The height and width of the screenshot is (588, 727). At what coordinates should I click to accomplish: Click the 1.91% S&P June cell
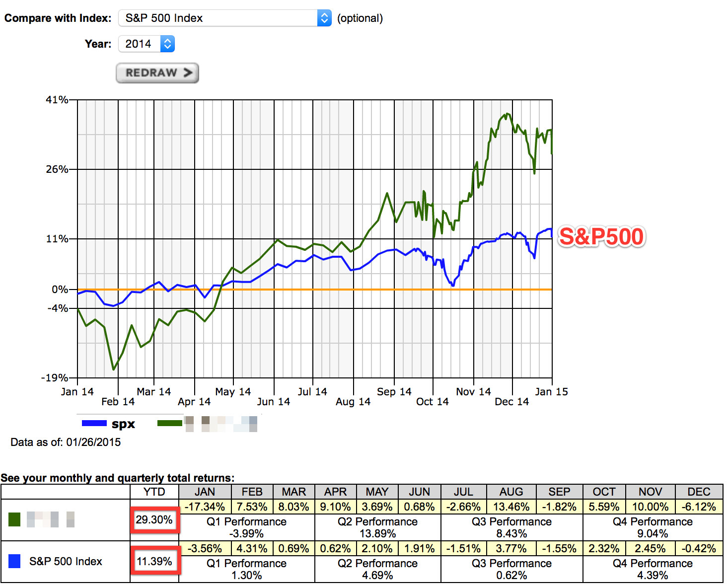420,549
